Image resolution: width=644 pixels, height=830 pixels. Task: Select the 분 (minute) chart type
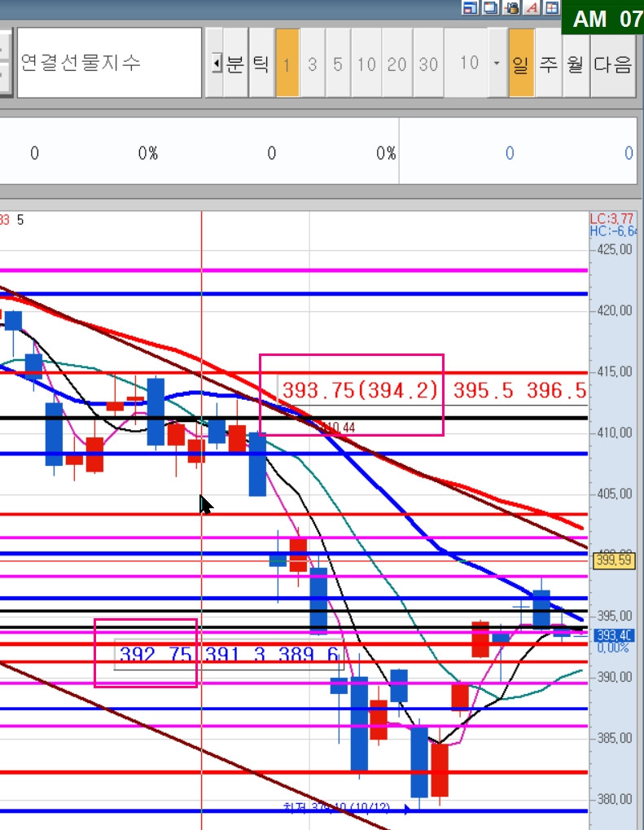click(x=235, y=63)
